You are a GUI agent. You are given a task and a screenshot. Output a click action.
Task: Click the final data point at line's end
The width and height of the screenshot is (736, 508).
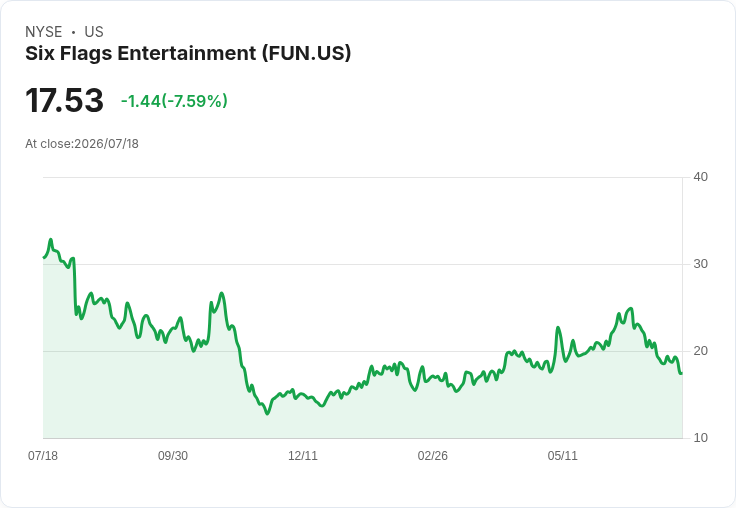pyautogui.click(x=682, y=373)
